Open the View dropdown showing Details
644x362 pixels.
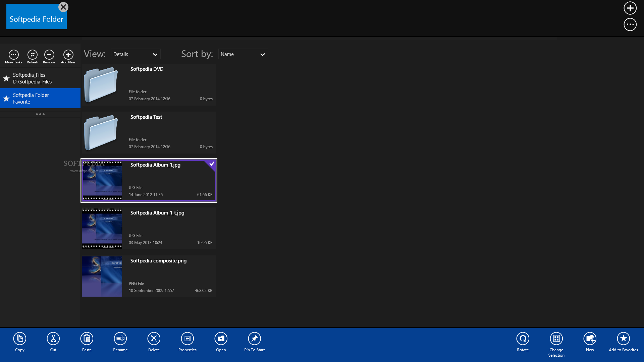(136, 54)
